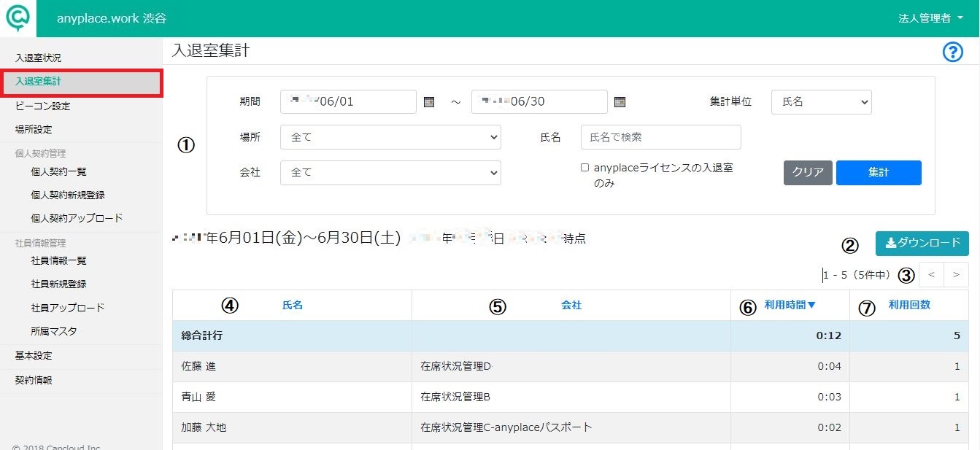Image resolution: width=980 pixels, height=450 pixels.
Task: Open the 法人管理者 user menu
Action: pos(930,18)
